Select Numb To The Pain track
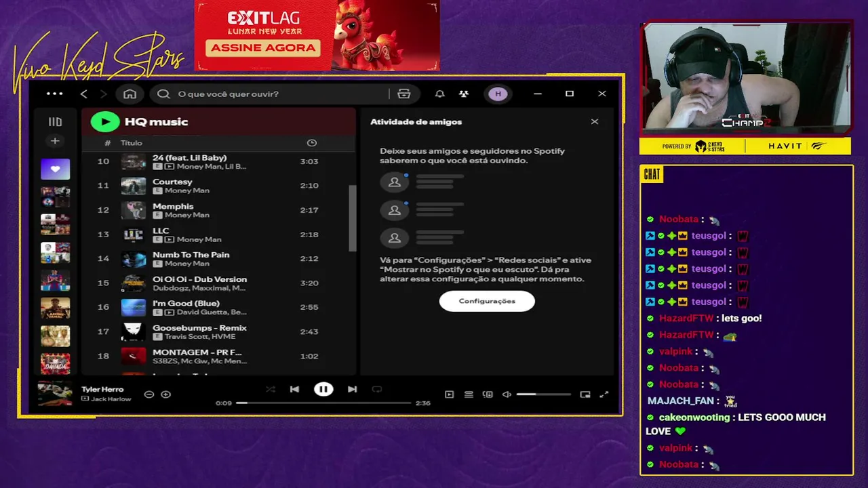 click(218, 258)
